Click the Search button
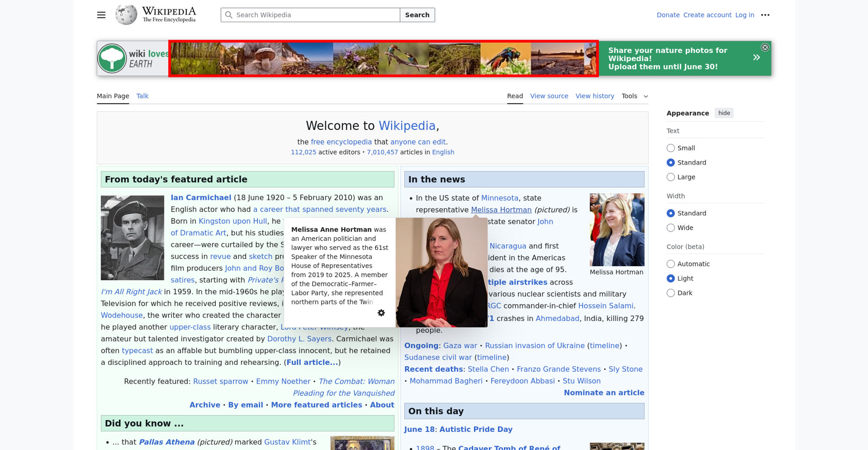The width and height of the screenshot is (868, 450). click(417, 15)
